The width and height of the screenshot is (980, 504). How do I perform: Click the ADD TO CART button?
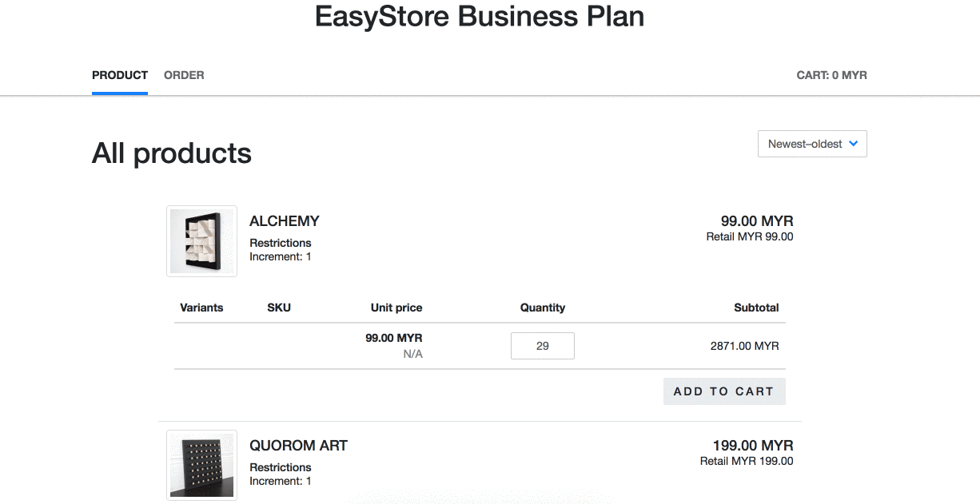tap(724, 391)
